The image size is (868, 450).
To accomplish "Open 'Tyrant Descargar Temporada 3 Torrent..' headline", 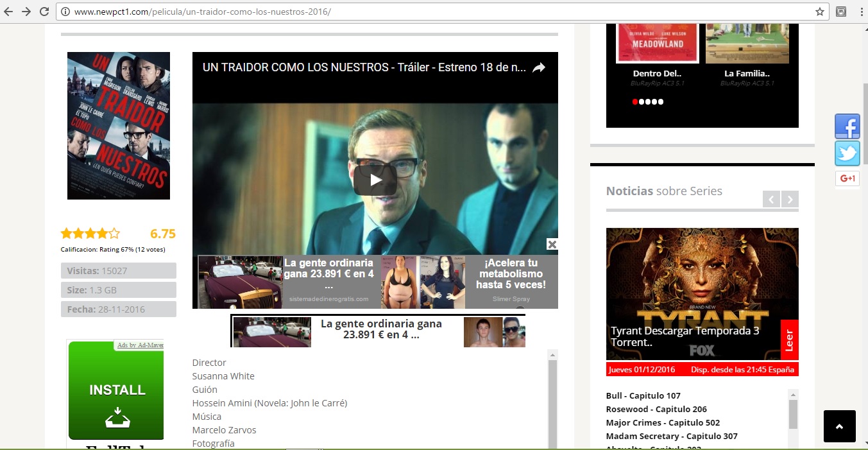I will [x=685, y=337].
